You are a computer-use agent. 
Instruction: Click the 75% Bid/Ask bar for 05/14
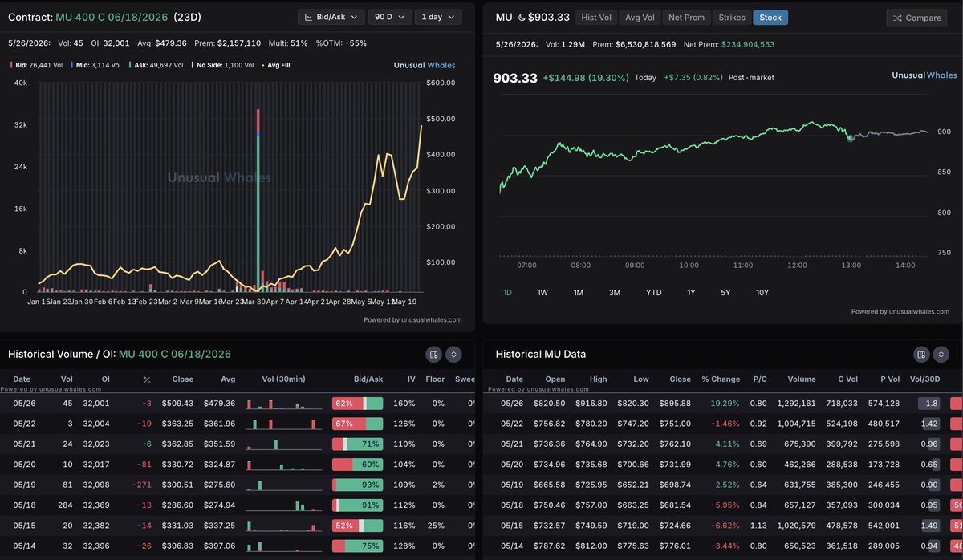(x=357, y=546)
